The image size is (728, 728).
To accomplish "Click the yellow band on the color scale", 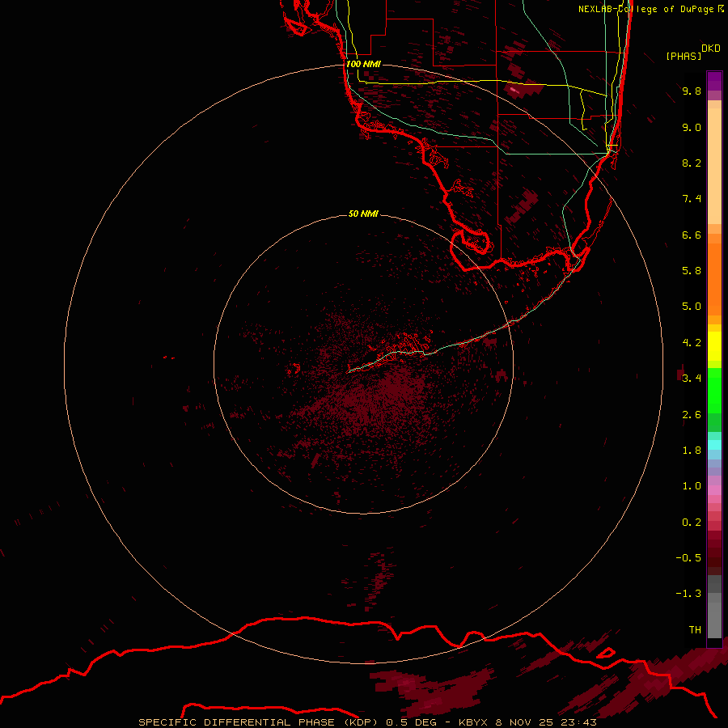I will [714, 346].
